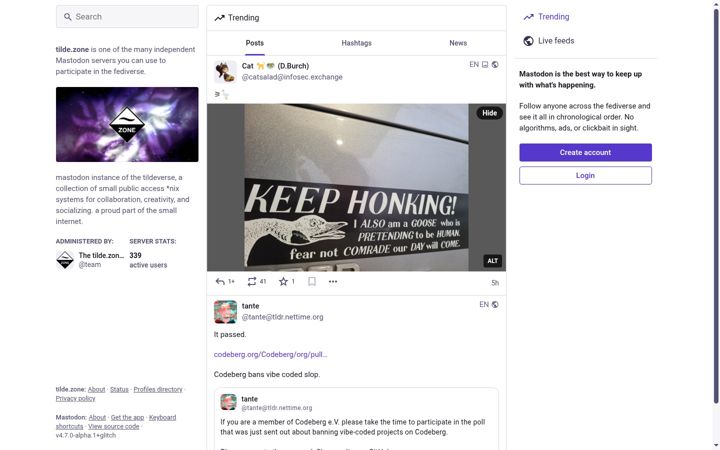Viewport: 720px width, 450px height.
Task: Open @catsalad@infosec.exchange handle
Action: click(x=292, y=77)
